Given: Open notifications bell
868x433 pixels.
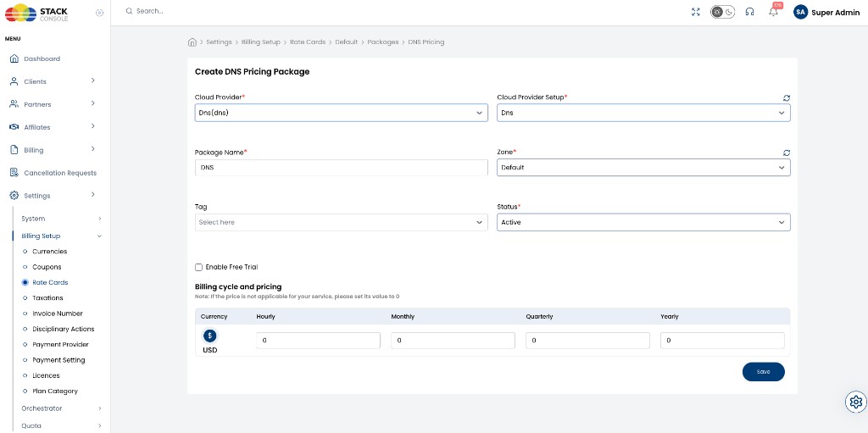Looking at the screenshot, I should point(773,12).
